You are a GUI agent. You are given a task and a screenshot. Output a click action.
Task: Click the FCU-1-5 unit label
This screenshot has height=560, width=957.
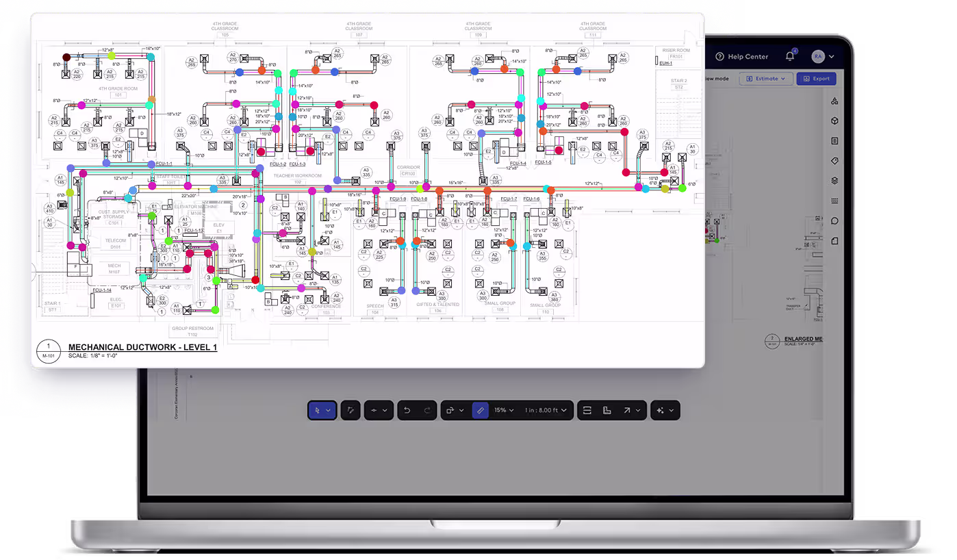click(x=543, y=163)
